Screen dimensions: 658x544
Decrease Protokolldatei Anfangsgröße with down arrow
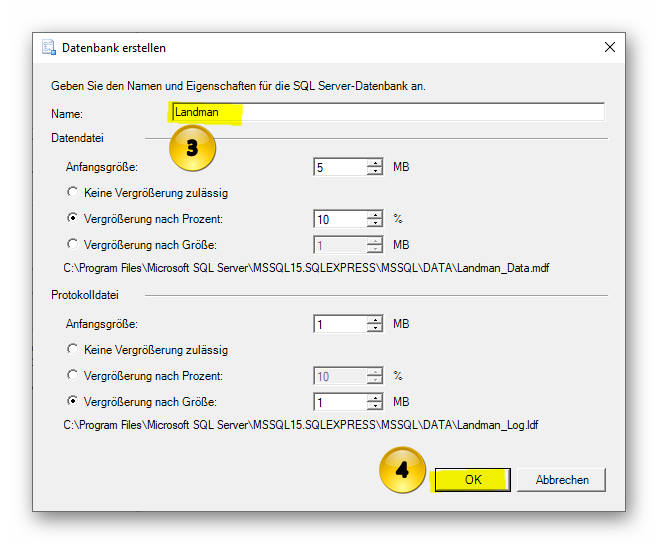tap(375, 329)
